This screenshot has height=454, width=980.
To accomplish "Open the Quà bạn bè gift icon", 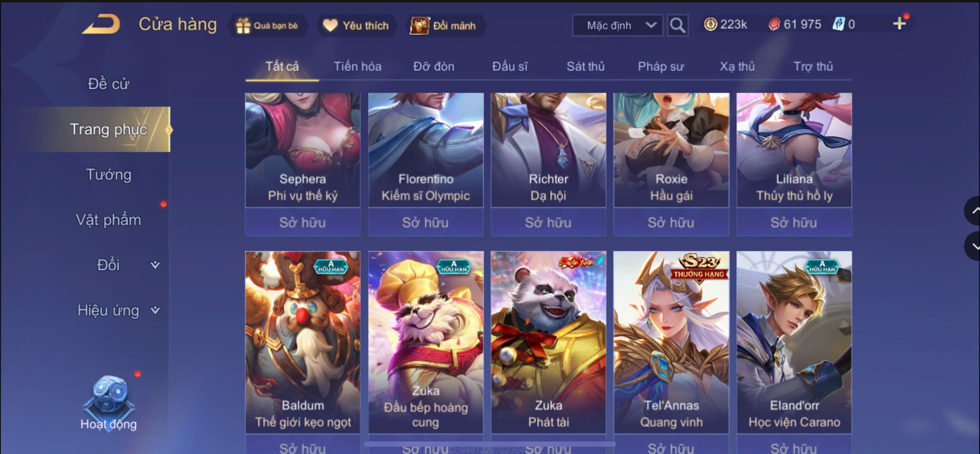I will point(243,26).
